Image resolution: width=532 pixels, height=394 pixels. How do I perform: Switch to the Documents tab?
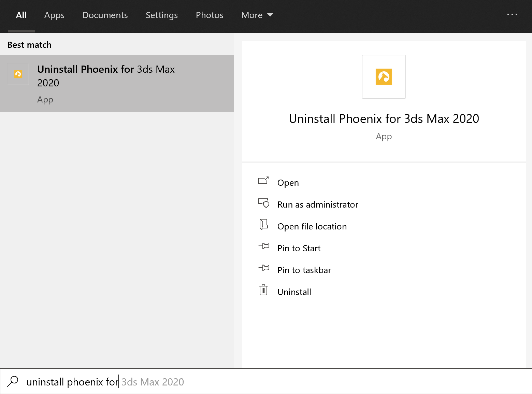(x=105, y=15)
